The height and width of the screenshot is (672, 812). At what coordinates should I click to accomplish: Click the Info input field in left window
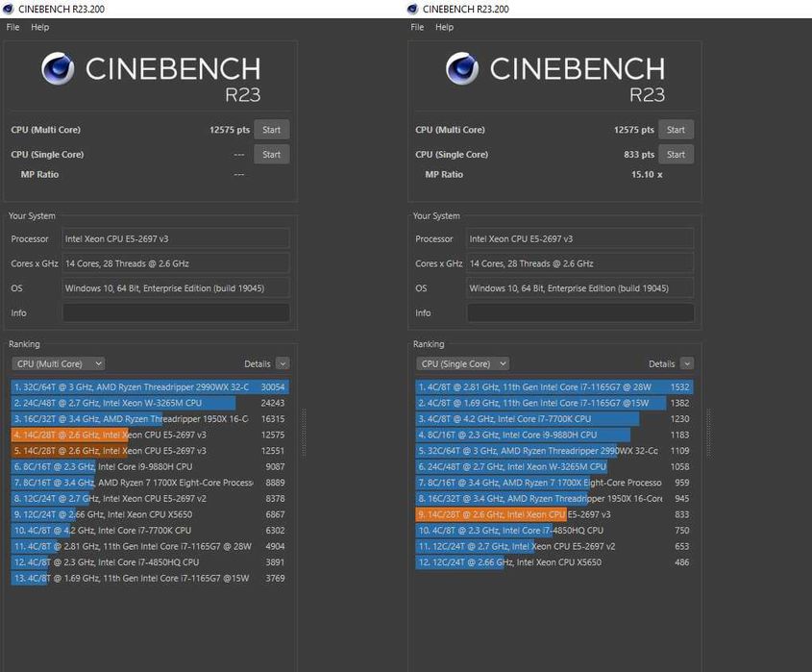click(176, 313)
